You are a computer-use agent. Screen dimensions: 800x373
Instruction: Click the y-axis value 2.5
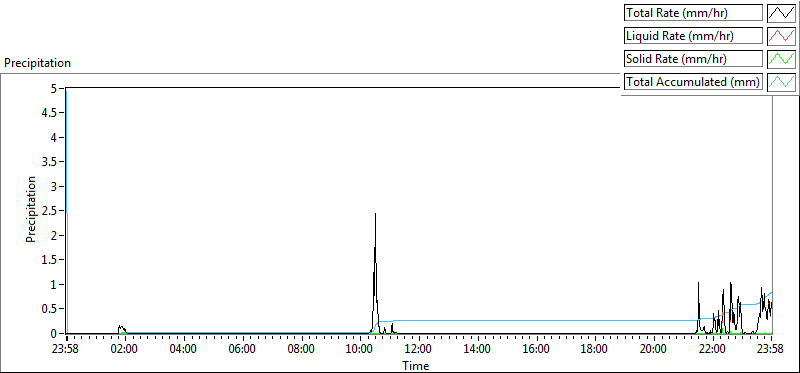coord(48,211)
